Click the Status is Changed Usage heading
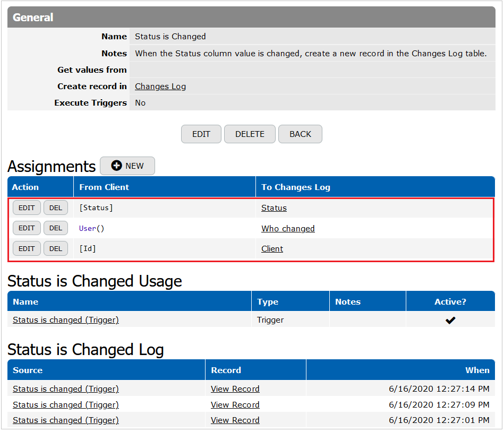Image resolution: width=504 pixels, height=432 pixels. click(95, 281)
